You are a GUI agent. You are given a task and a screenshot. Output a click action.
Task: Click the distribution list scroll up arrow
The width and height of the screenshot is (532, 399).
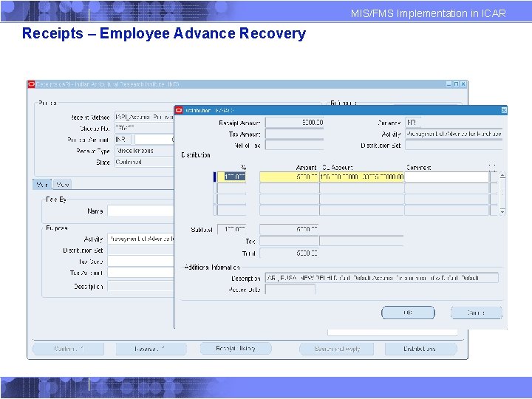click(502, 175)
